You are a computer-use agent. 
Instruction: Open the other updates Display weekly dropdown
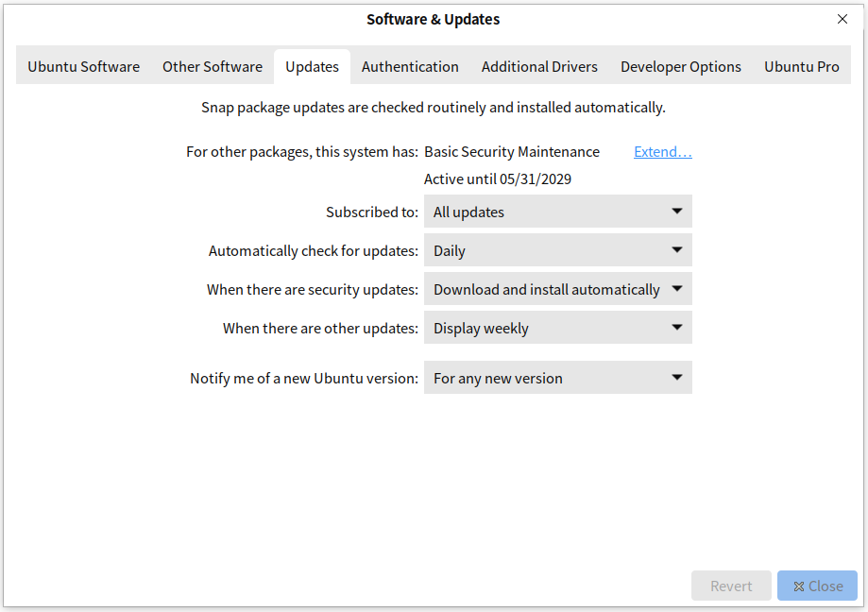click(557, 328)
